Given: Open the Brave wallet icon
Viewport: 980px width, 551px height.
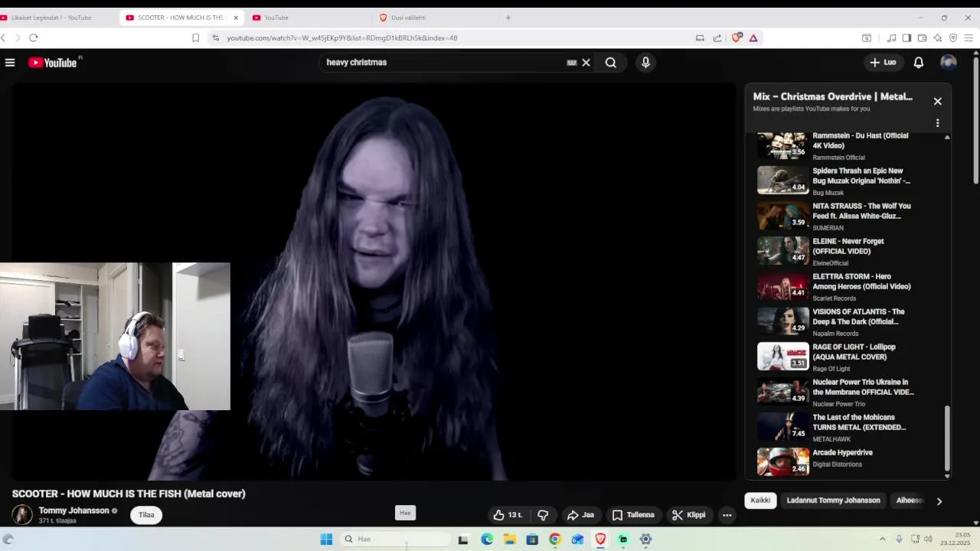Looking at the screenshot, I should pos(922,37).
